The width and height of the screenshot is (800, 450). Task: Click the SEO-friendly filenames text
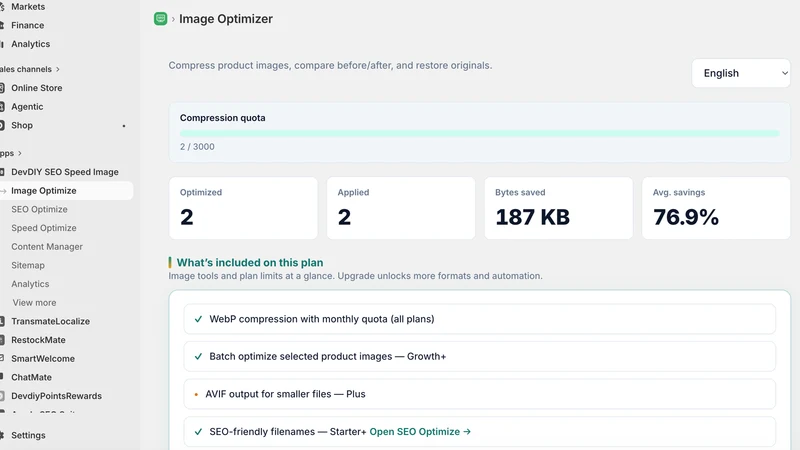(x=288, y=432)
